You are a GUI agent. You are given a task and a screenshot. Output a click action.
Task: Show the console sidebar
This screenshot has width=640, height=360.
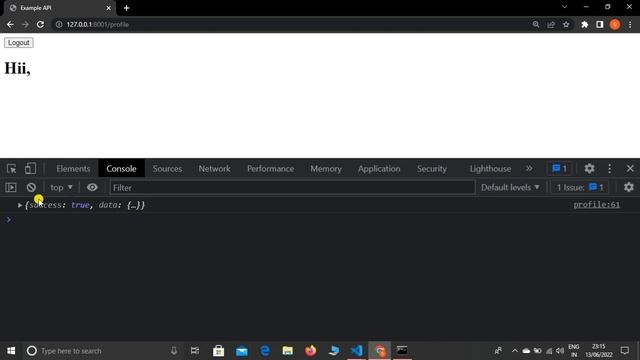point(11,187)
